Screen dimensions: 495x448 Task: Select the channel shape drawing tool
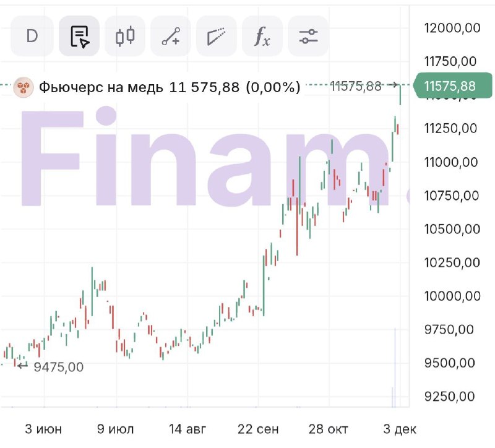tap(217, 36)
